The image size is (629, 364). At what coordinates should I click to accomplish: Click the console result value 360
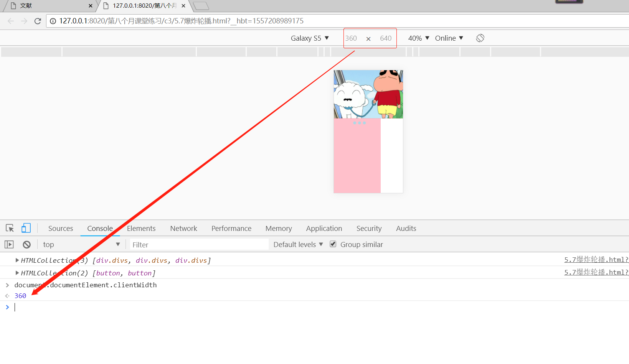click(x=20, y=296)
